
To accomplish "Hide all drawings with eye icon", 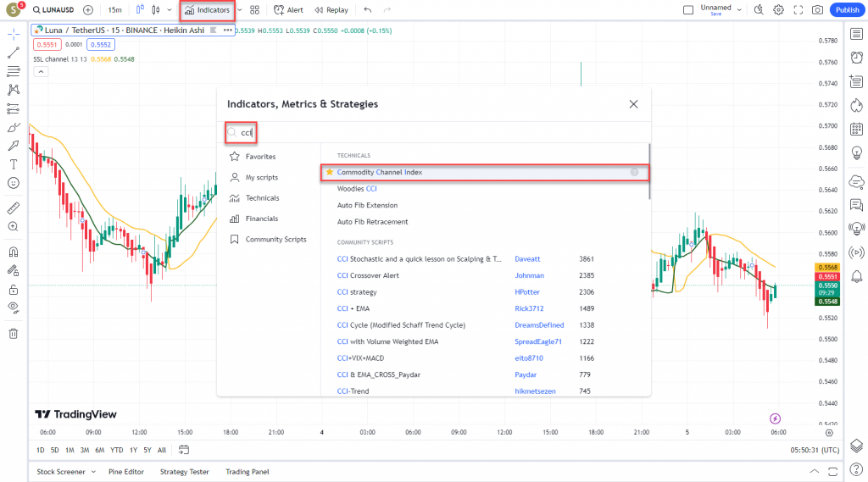I will 14,307.
